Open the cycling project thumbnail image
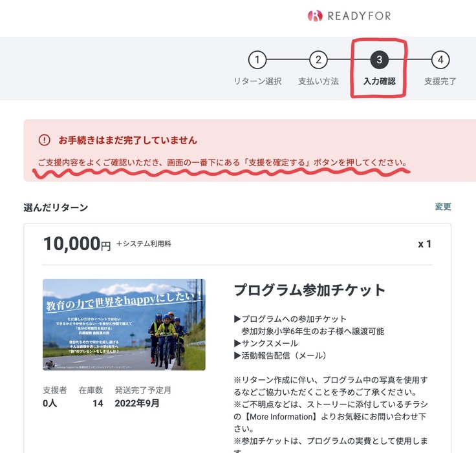The height and width of the screenshot is (453, 476). coord(124,324)
